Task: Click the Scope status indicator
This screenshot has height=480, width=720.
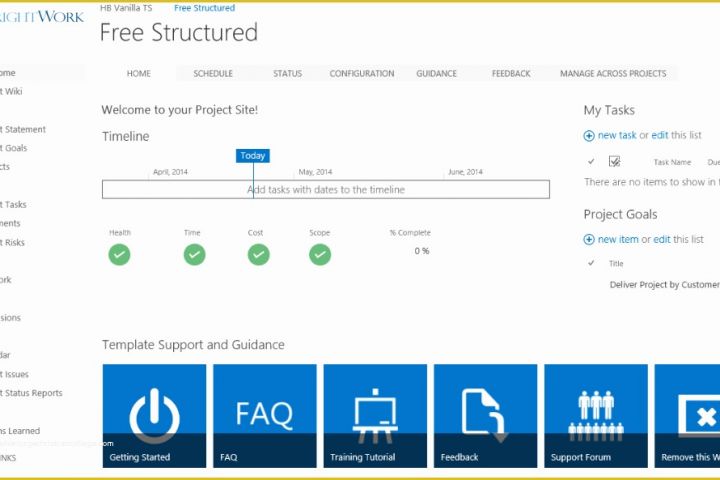Action: tap(320, 254)
